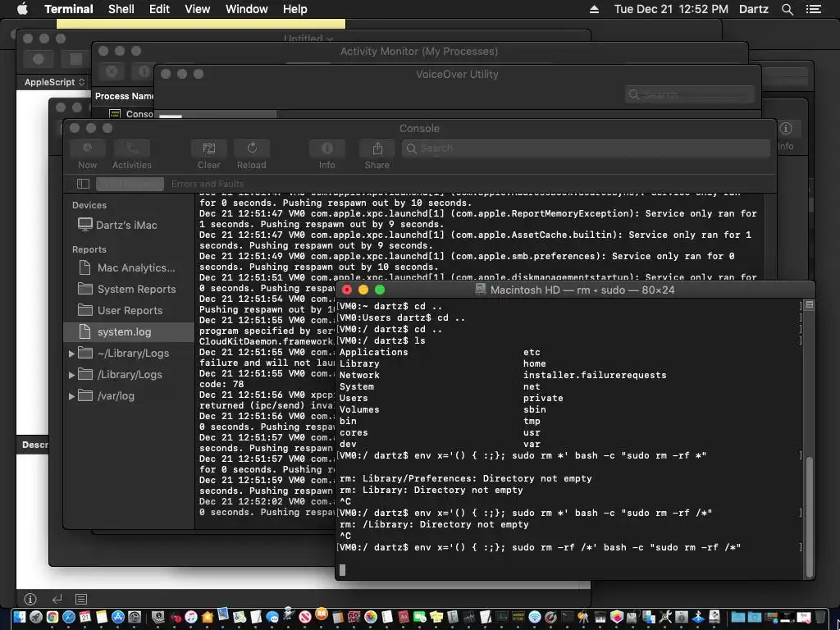Open iTunes from the Dock
840x630 pixels.
coord(190,617)
